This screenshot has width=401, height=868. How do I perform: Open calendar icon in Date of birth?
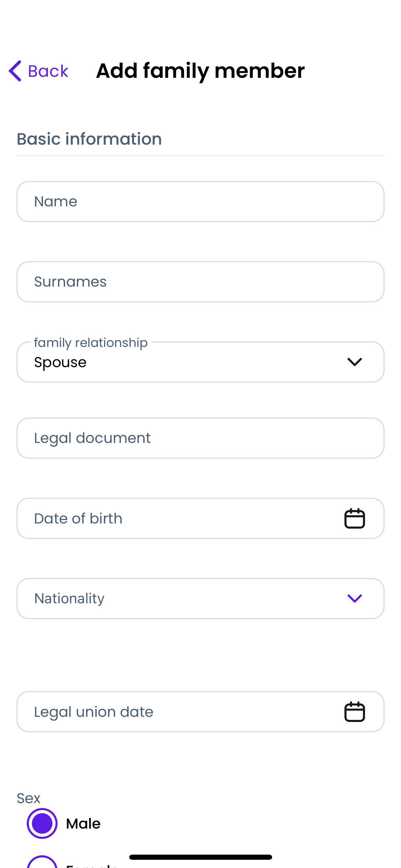[x=354, y=518]
